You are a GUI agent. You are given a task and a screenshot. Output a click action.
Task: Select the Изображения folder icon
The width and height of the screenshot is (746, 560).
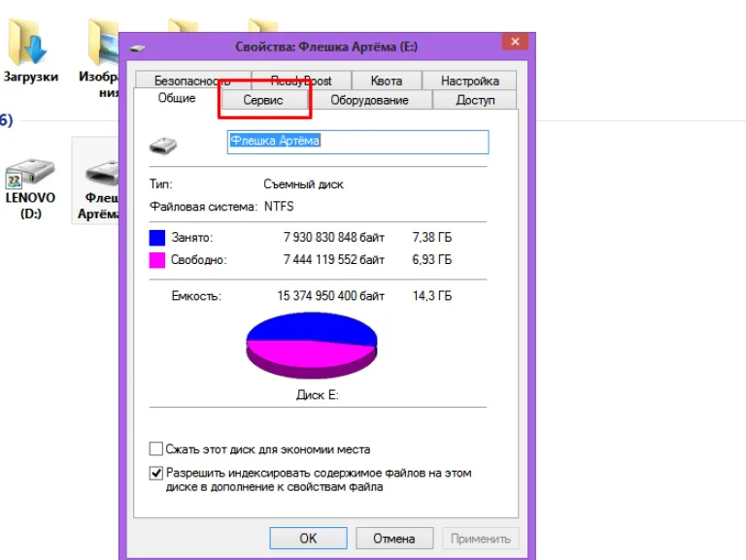[103, 43]
